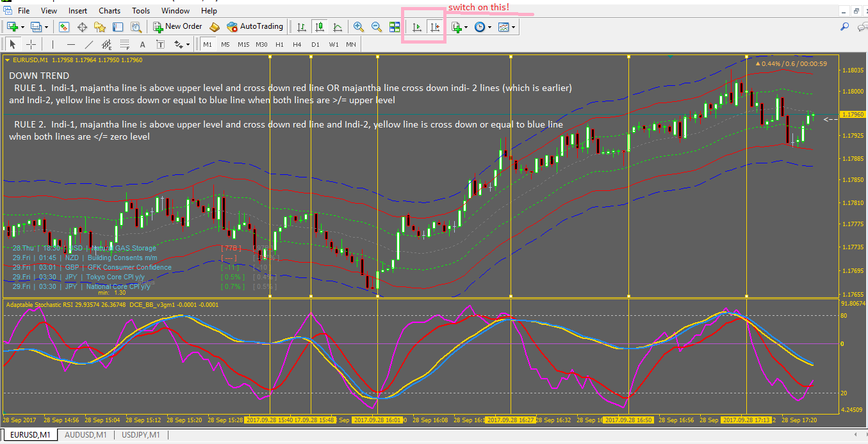The height and width of the screenshot is (444, 868).
Task: Zoom in on the chart
Action: [x=359, y=27]
